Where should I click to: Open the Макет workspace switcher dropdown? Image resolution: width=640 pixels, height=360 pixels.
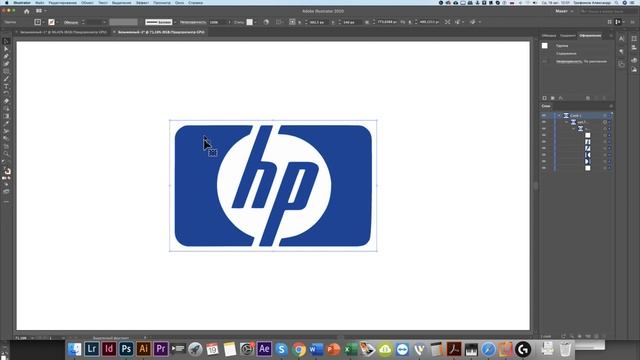pyautogui.click(x=564, y=11)
